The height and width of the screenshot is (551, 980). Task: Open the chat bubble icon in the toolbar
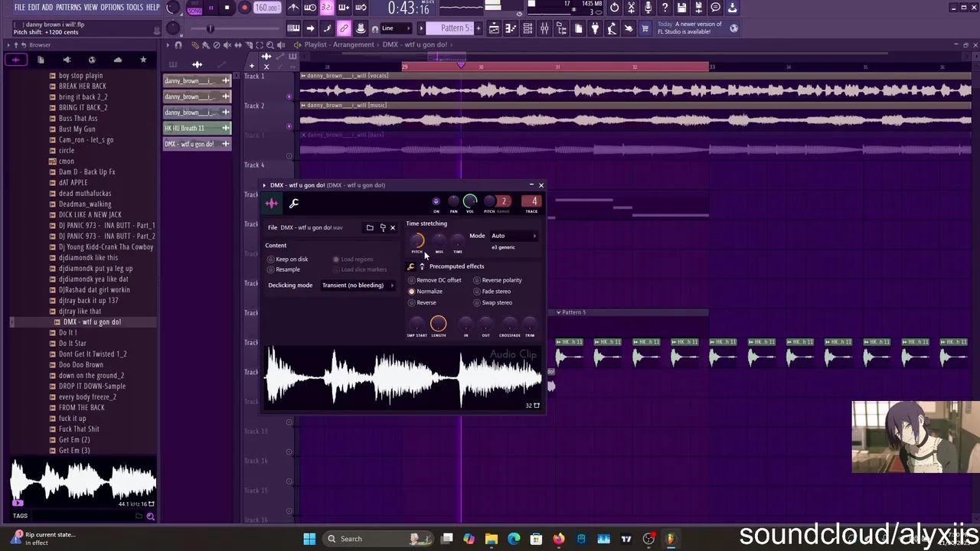tap(715, 8)
